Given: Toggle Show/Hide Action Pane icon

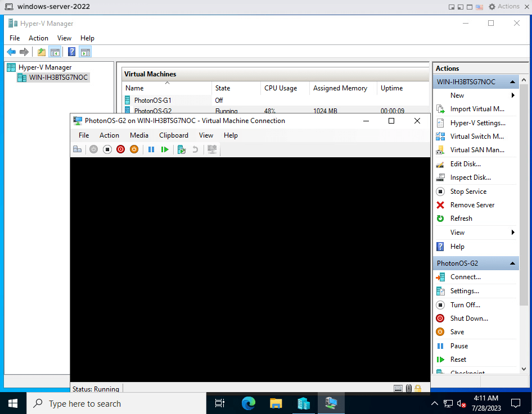Looking at the screenshot, I should click(x=85, y=52).
